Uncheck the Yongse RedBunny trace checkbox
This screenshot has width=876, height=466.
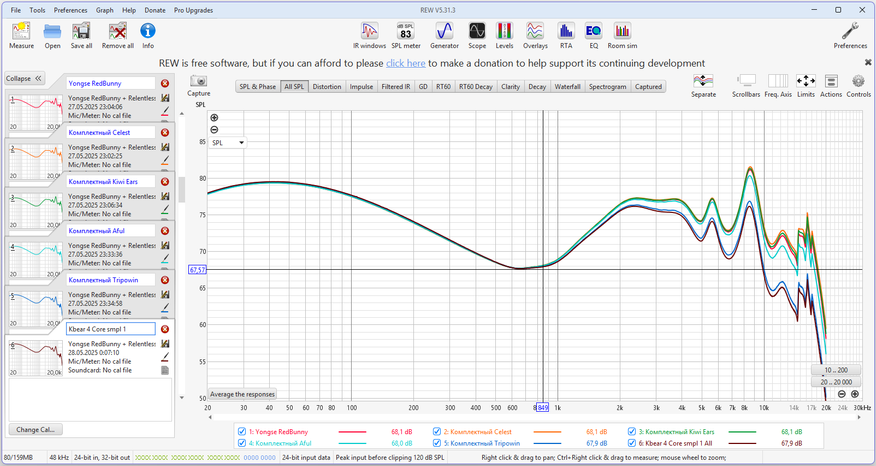[241, 432]
